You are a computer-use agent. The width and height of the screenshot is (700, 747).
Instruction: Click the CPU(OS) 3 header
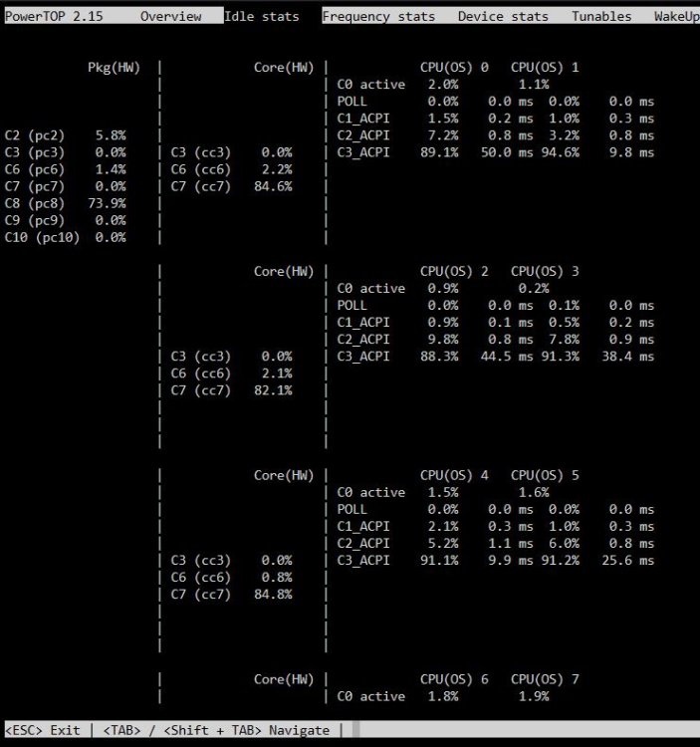545,271
